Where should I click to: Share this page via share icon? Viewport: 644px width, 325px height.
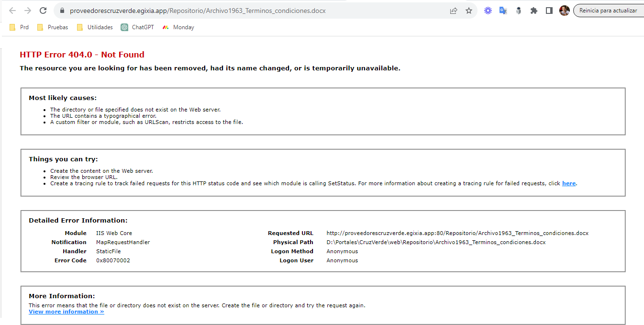(454, 11)
